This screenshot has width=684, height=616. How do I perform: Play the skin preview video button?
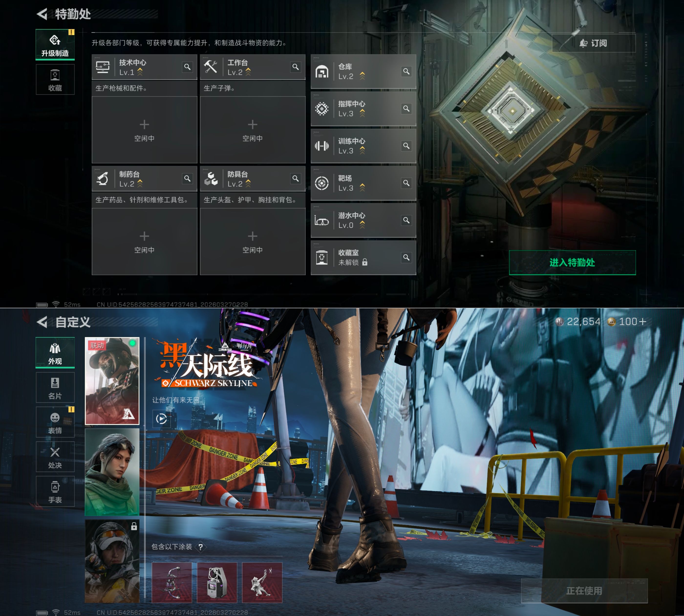click(x=161, y=419)
